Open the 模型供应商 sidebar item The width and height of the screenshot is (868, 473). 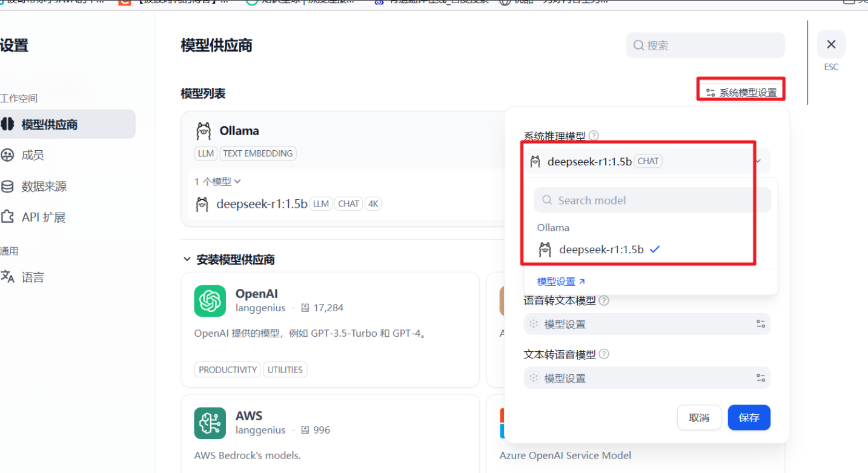coord(67,124)
